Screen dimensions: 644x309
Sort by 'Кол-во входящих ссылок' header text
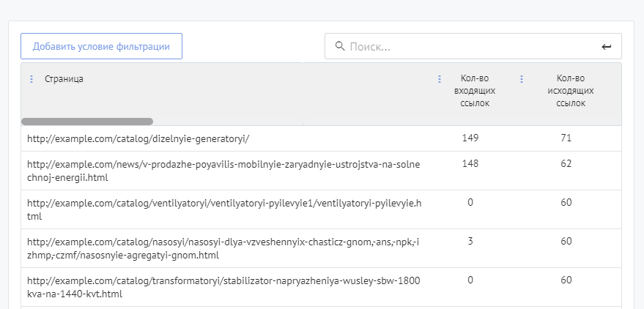tap(475, 91)
